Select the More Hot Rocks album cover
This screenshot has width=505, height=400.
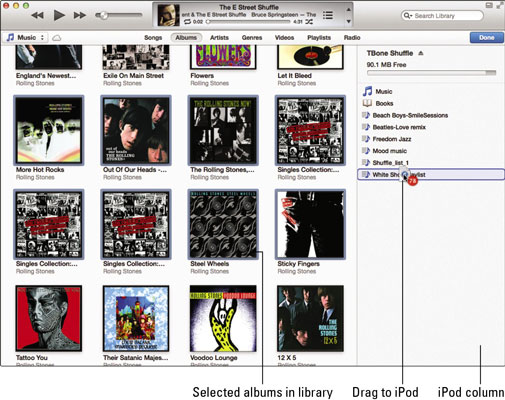[x=49, y=130]
